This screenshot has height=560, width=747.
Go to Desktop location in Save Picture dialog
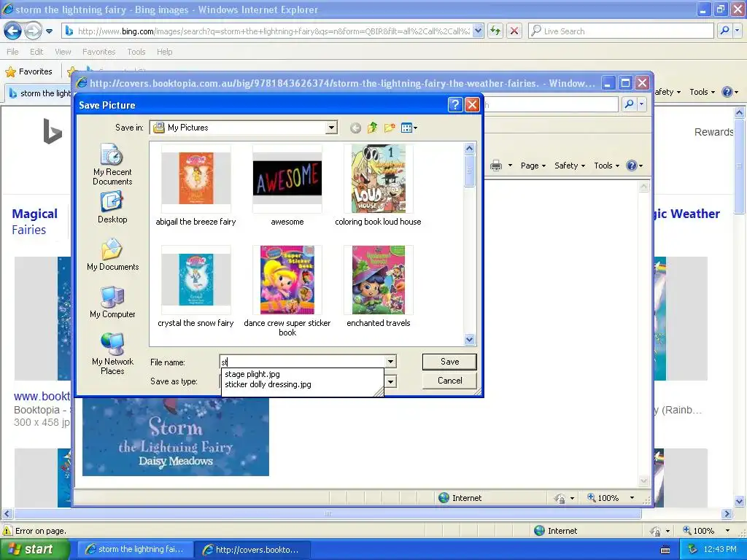pyautogui.click(x=112, y=208)
